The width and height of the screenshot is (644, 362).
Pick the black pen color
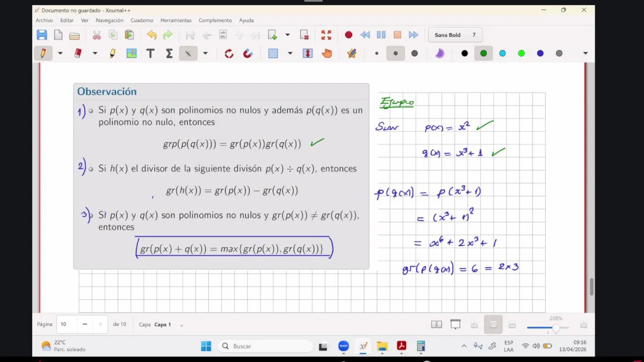point(464,53)
